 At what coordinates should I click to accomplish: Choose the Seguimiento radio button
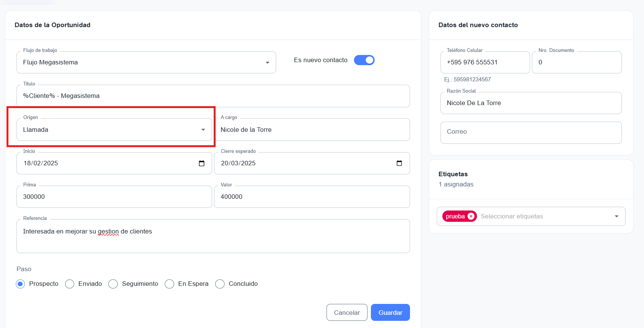(113, 284)
